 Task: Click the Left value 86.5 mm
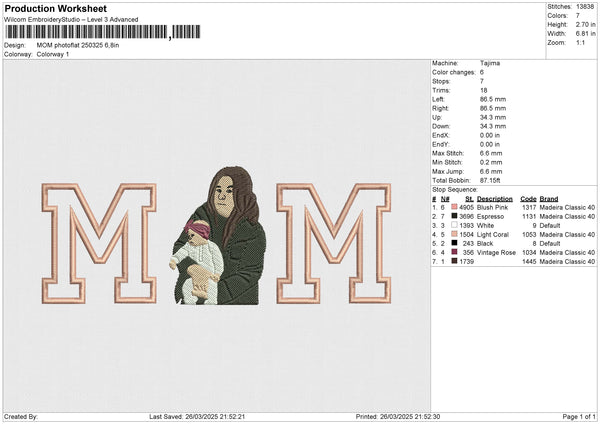coord(493,99)
